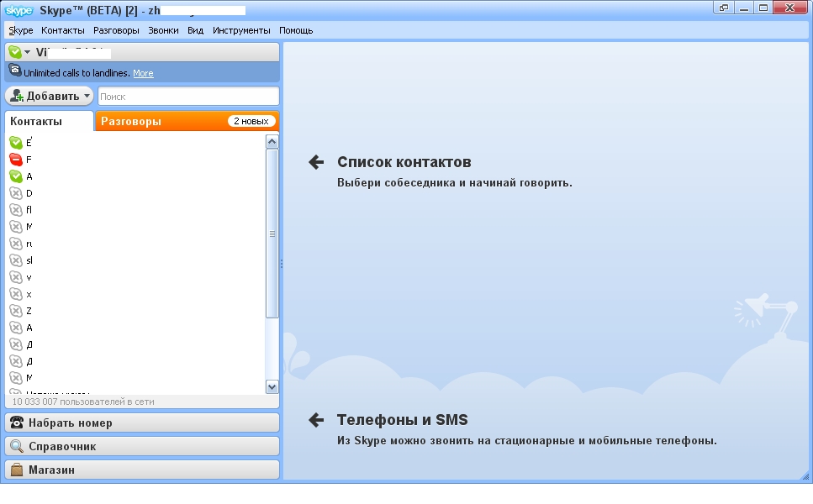The image size is (813, 504).
Task: Open the Звонки menu
Action: tap(163, 30)
